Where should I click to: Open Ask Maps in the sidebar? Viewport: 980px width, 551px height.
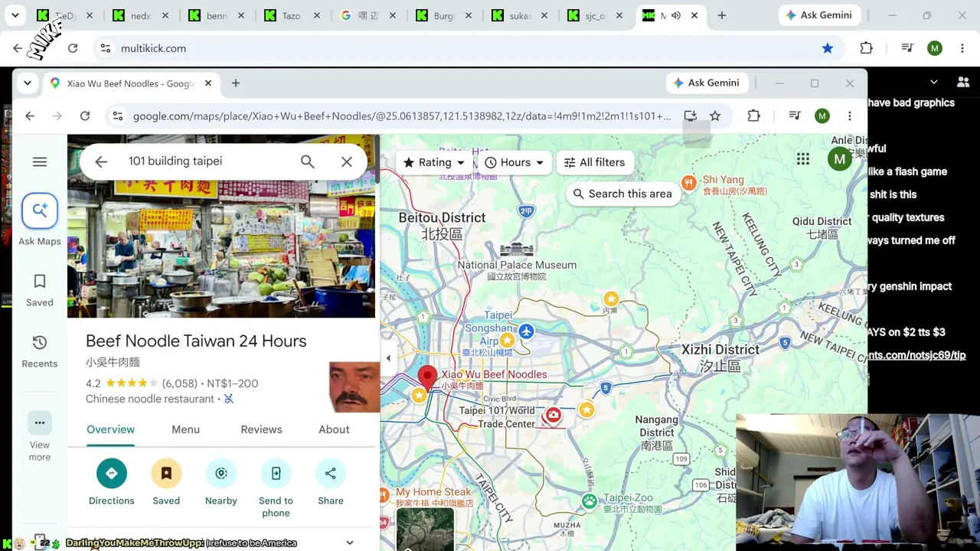tap(40, 220)
